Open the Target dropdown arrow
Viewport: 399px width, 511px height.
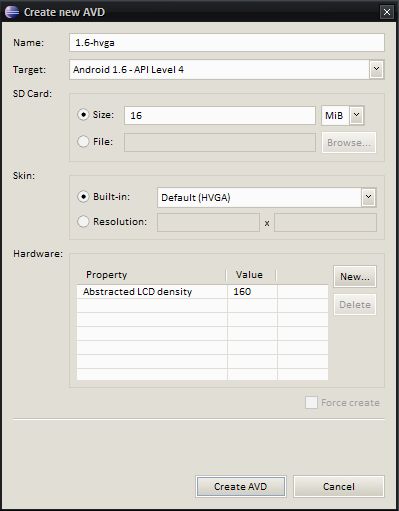coord(376,69)
